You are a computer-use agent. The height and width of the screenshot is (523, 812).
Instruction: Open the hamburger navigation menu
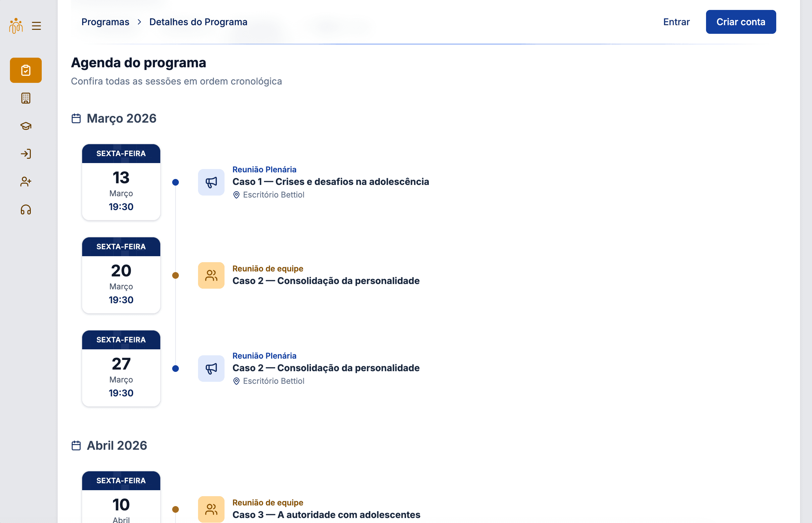pos(36,26)
